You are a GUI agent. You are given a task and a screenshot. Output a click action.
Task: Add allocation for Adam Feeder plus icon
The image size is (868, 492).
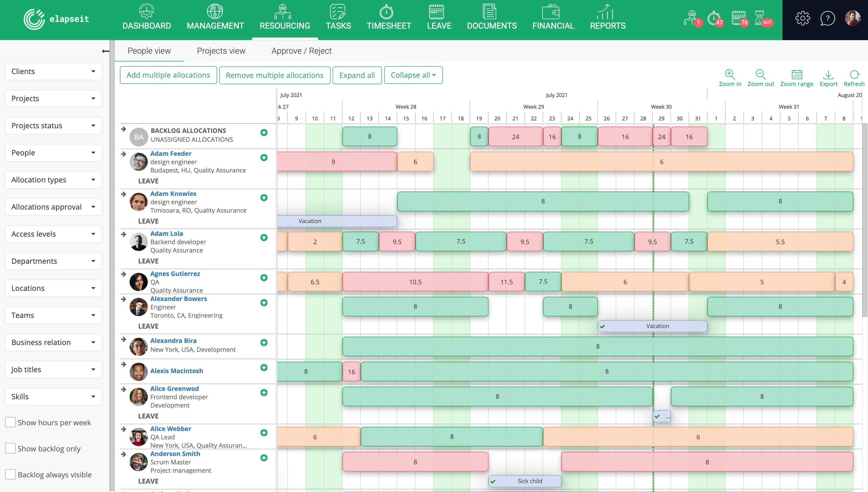[264, 157]
